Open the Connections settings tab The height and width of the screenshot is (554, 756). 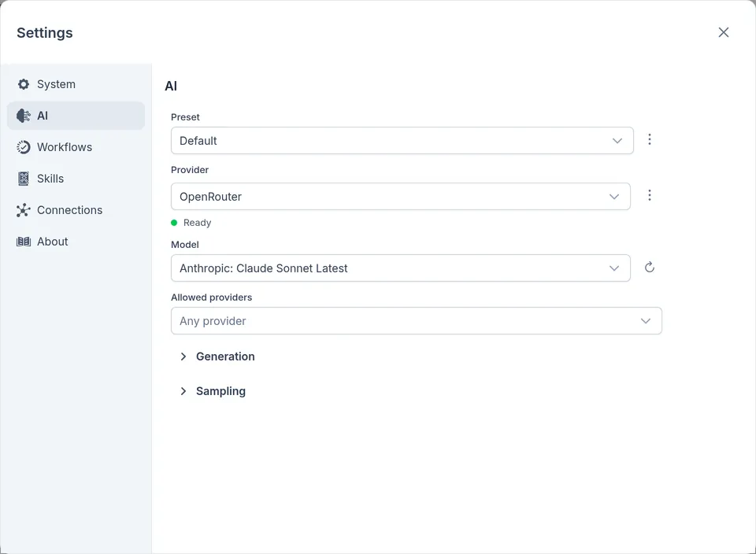pos(76,210)
